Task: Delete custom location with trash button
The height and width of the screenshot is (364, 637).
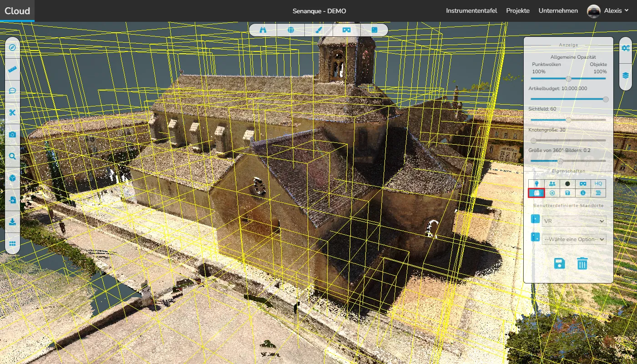Action: 582,263
